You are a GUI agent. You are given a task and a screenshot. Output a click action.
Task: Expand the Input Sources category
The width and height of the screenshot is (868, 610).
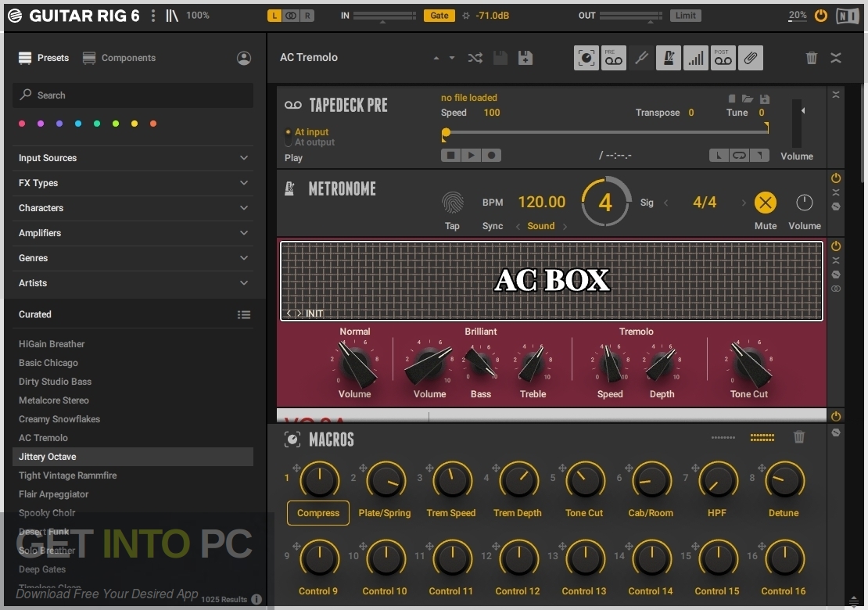(x=133, y=158)
